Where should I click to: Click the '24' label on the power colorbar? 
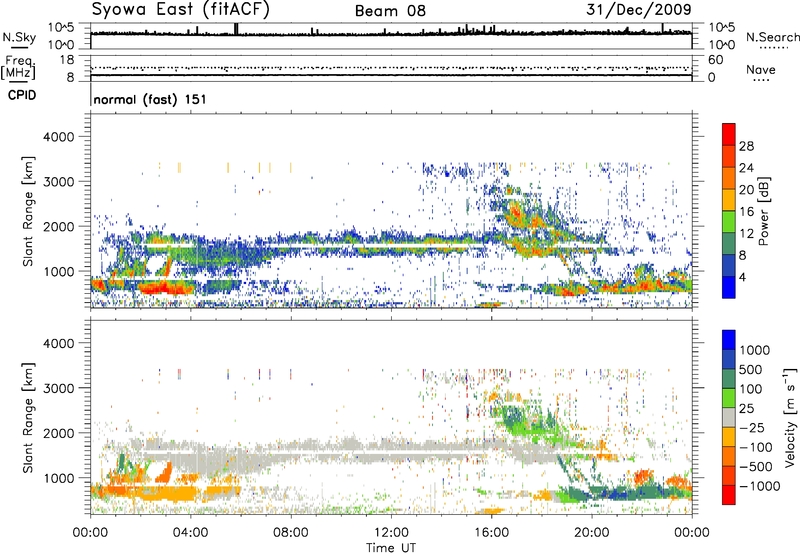(x=746, y=168)
